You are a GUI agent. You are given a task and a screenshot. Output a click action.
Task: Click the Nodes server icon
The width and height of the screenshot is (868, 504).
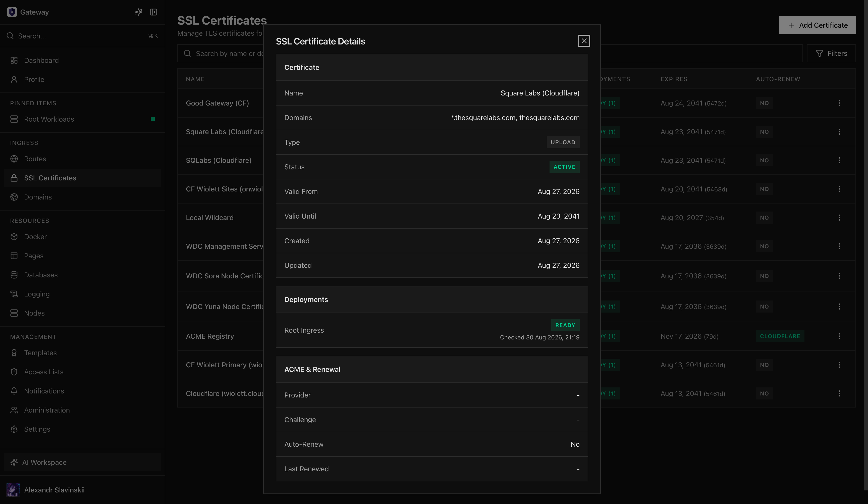14,313
